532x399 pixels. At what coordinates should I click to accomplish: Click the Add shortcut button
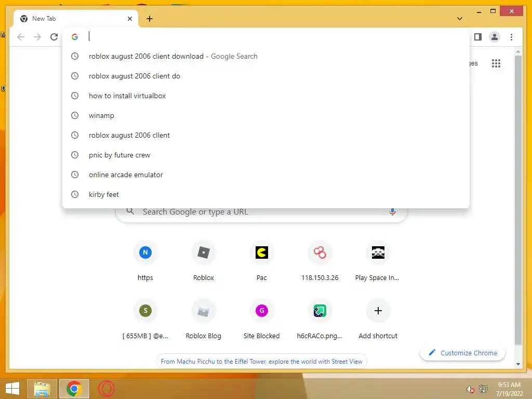tap(378, 320)
